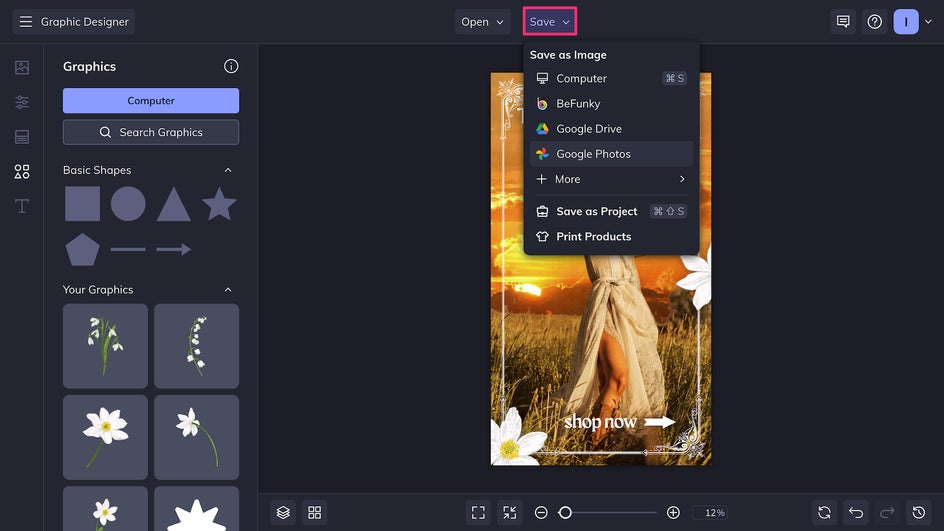944x531 pixels.
Task: Open the grid view icon in bottom bar
Action: coord(314,512)
